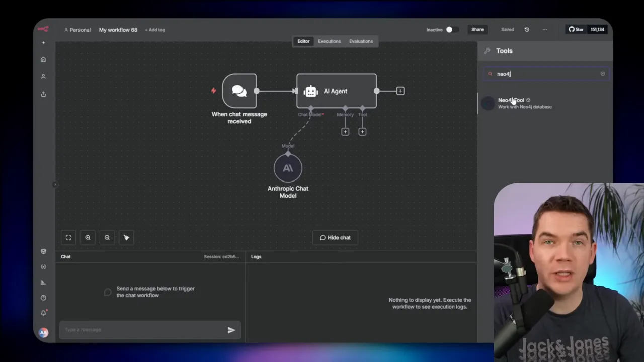Open the When chat message received node
The height and width of the screenshot is (362, 644).
pyautogui.click(x=239, y=91)
